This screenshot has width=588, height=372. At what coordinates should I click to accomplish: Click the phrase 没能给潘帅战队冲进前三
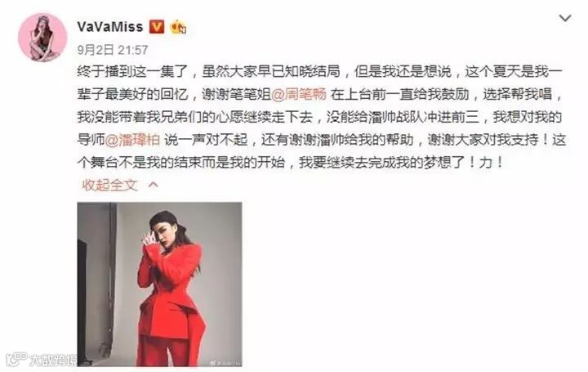point(403,117)
